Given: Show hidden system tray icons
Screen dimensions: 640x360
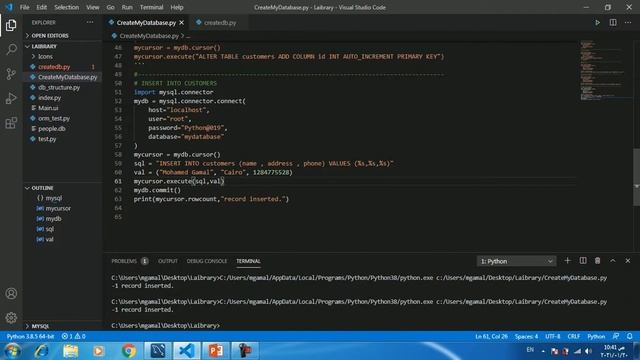Looking at the screenshot, I should [543, 351].
